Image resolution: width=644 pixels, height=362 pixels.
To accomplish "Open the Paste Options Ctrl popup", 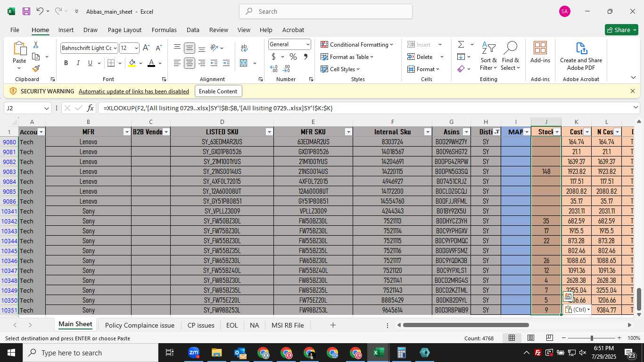I will pyautogui.click(x=577, y=310).
